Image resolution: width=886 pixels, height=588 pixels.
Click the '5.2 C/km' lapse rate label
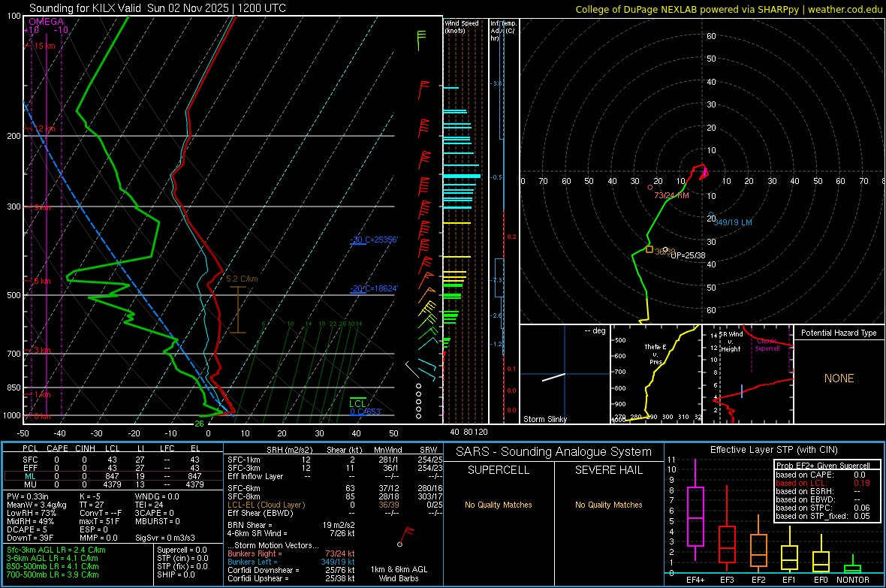pos(242,279)
